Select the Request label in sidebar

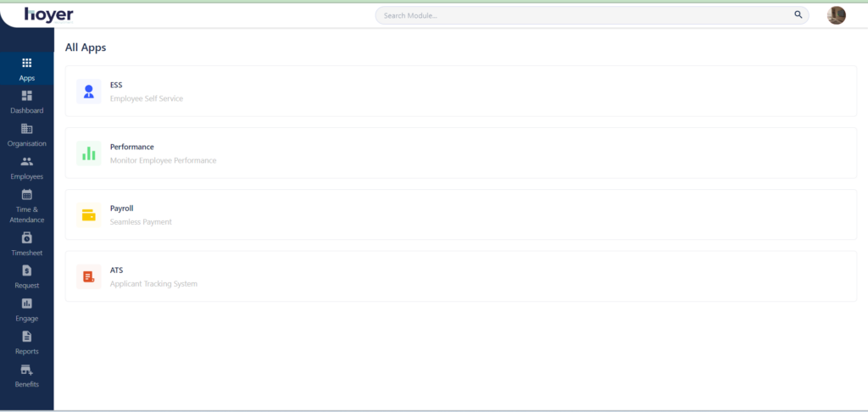[x=26, y=286]
